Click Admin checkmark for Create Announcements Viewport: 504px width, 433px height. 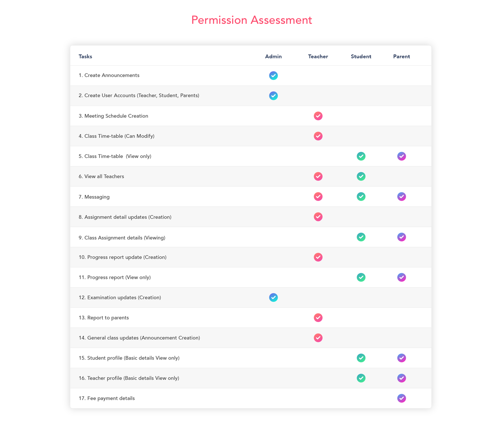point(274,76)
